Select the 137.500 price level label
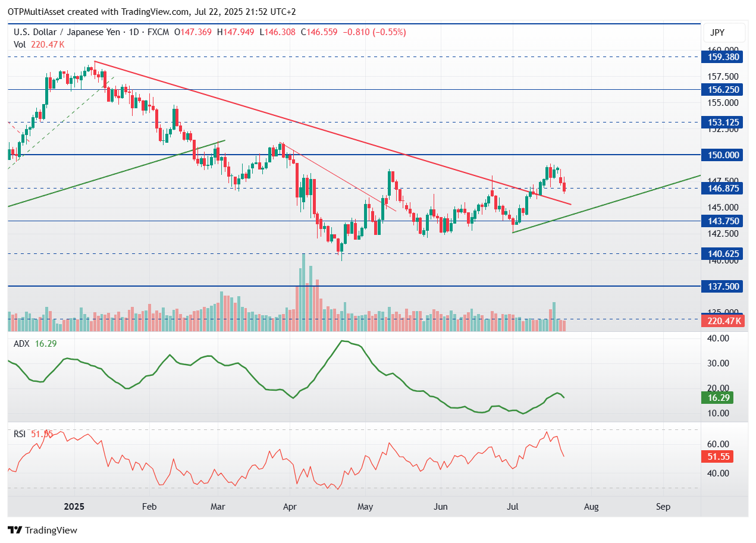This screenshot has height=543, width=756. coord(723,286)
